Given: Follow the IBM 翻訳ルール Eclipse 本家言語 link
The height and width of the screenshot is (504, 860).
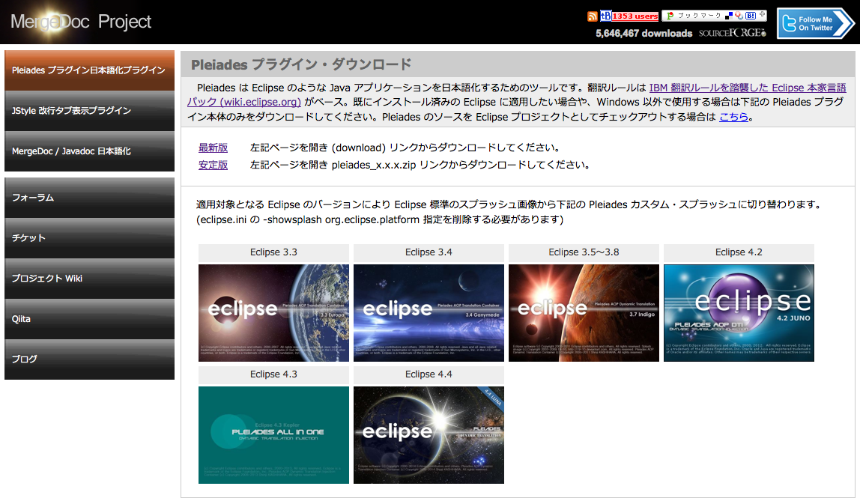Looking at the screenshot, I should pos(748,88).
